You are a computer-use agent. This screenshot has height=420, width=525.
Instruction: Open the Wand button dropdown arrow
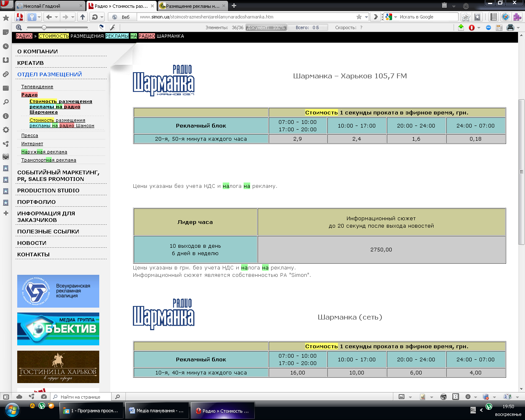tap(39, 17)
